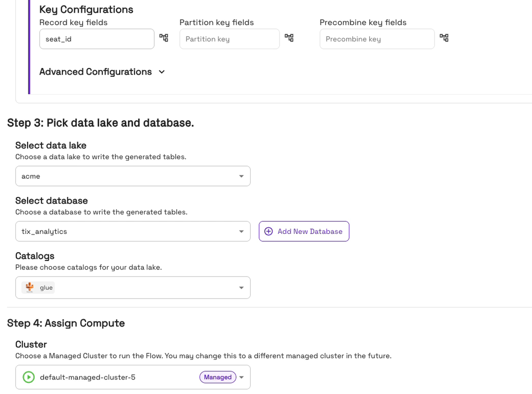Viewport: 532px width, 394px height.
Task: Click the Managed badge on the cluster
Action: click(x=218, y=377)
